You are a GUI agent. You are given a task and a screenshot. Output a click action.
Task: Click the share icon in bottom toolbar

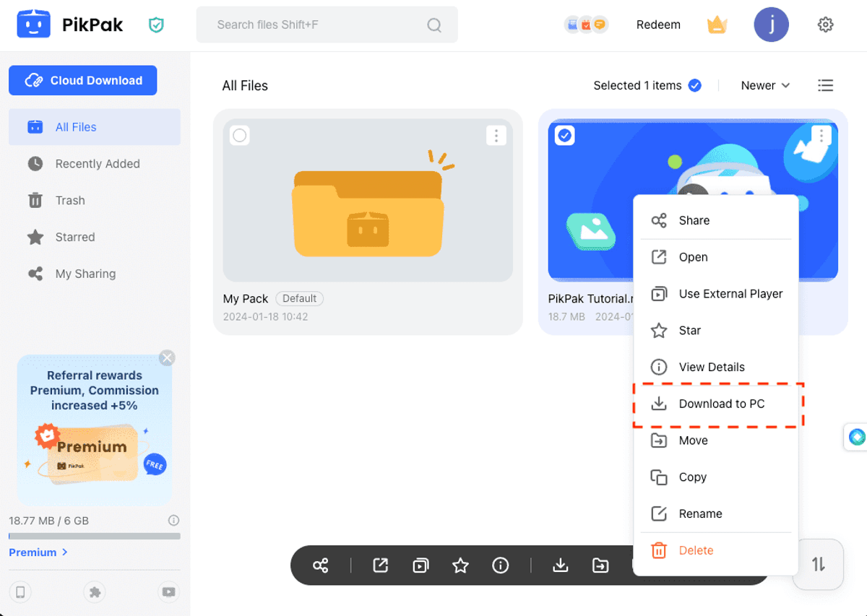tap(321, 565)
